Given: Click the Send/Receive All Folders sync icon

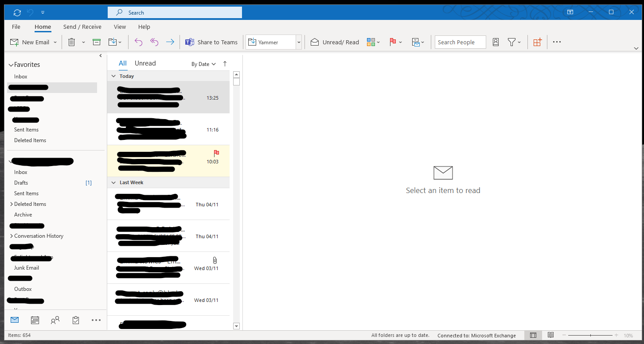Looking at the screenshot, I should click(x=17, y=13).
